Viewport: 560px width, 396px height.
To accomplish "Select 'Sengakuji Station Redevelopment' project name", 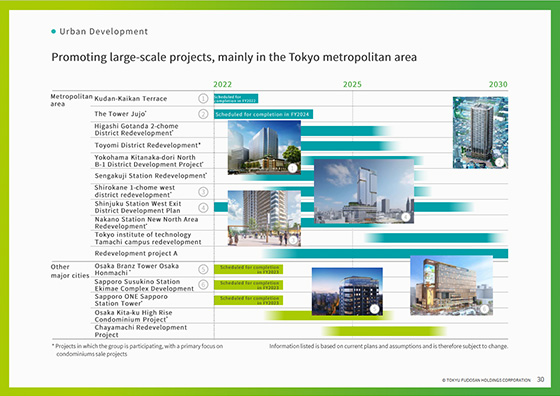I will 151,176.
